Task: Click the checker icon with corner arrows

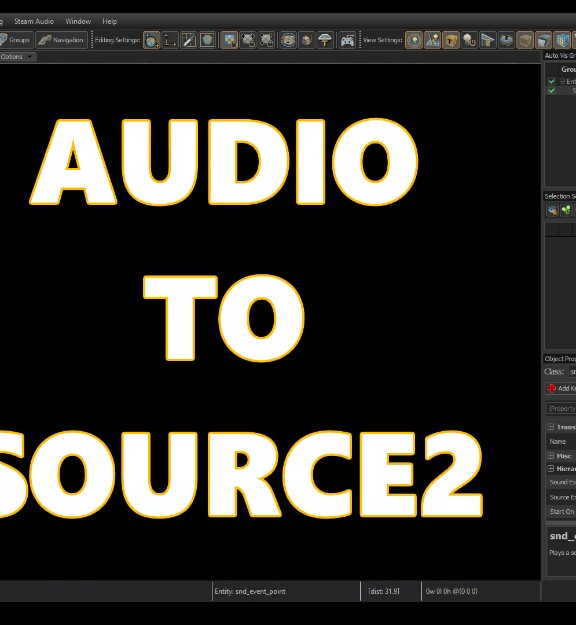Action: click(x=248, y=40)
